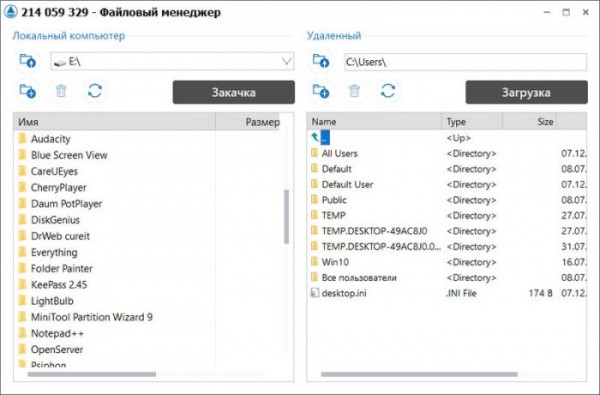Select the Notepad++ folder
The height and width of the screenshot is (395, 600).
pyautogui.click(x=51, y=333)
